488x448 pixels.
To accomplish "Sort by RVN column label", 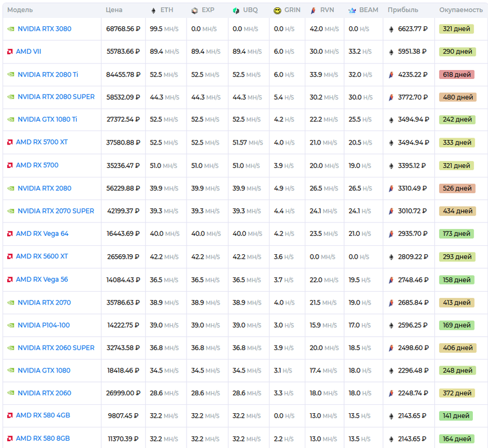I will [327, 10].
